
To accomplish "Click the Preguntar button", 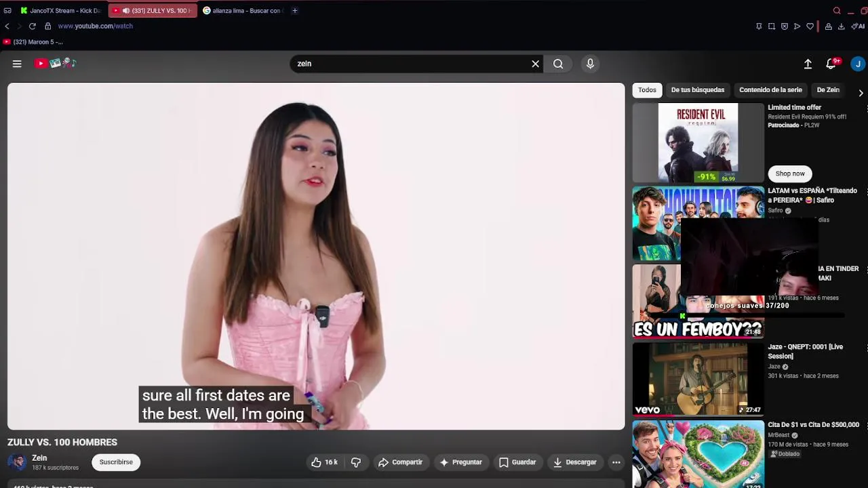I will coord(461,462).
